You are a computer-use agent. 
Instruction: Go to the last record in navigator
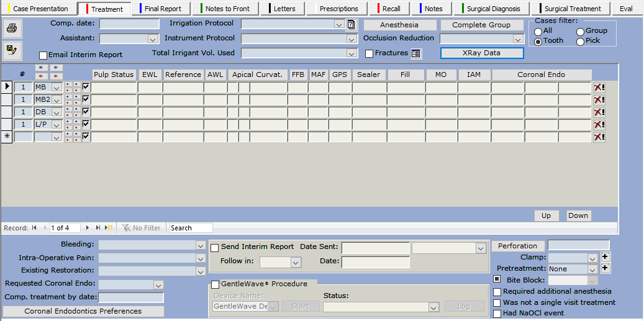point(98,228)
